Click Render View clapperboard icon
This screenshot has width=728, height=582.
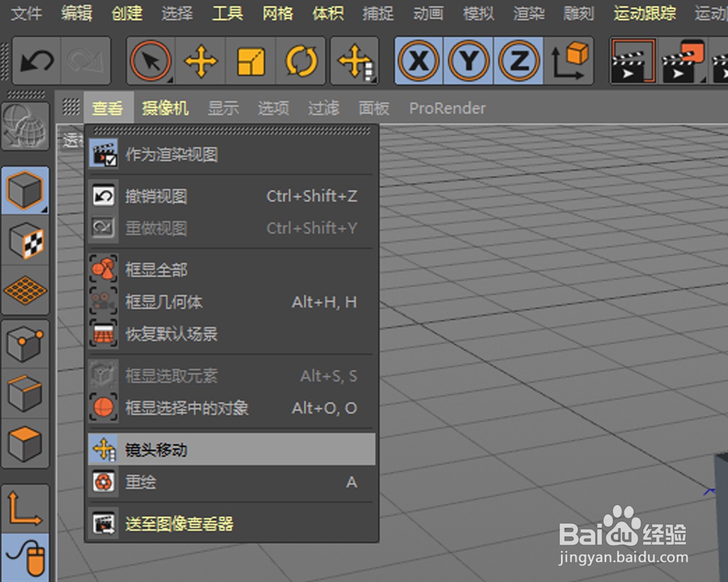click(x=633, y=61)
